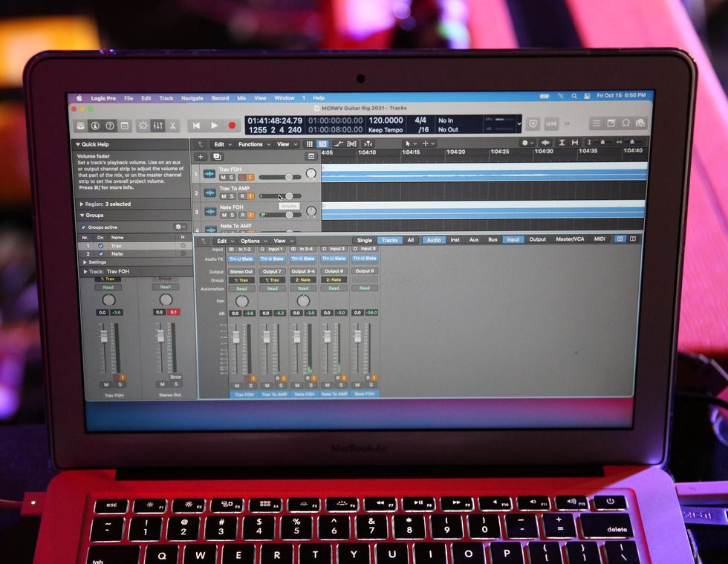
Task: Open Control Center in the macOS menu bar
Action: (587, 96)
